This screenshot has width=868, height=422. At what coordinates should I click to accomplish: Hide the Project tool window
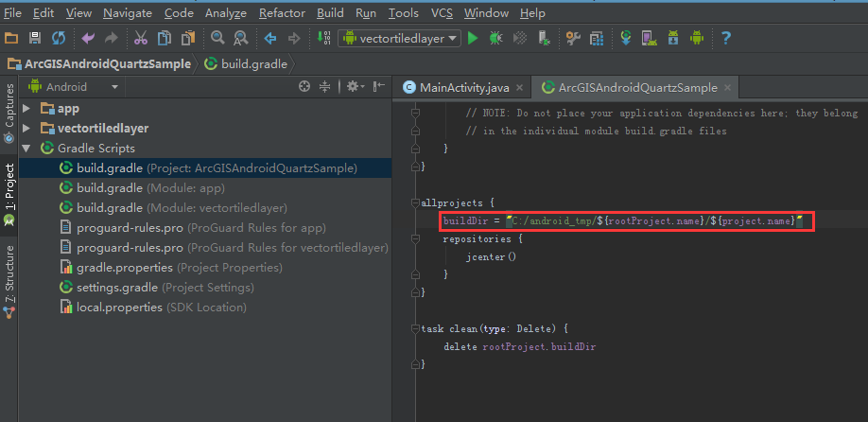click(x=378, y=86)
